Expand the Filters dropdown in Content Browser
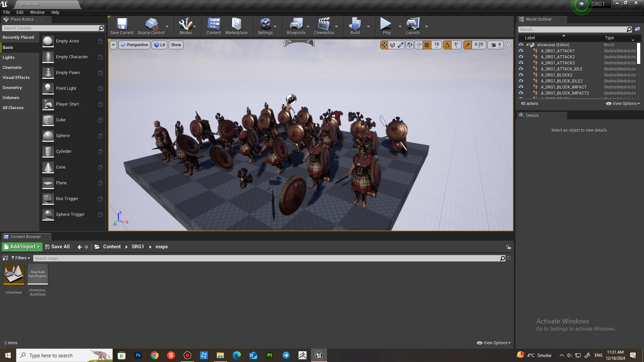Viewport: 644px width, 362px height. point(21,258)
